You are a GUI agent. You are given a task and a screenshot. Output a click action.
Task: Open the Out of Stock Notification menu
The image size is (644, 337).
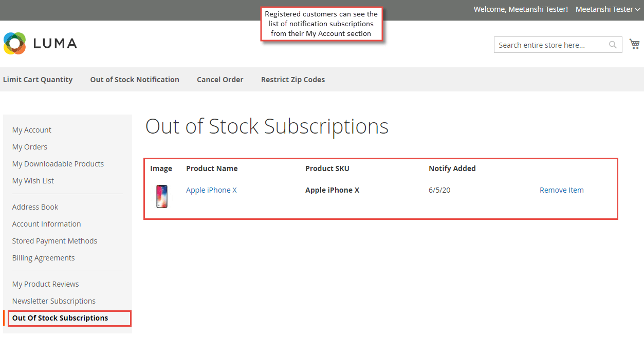pyautogui.click(x=135, y=80)
